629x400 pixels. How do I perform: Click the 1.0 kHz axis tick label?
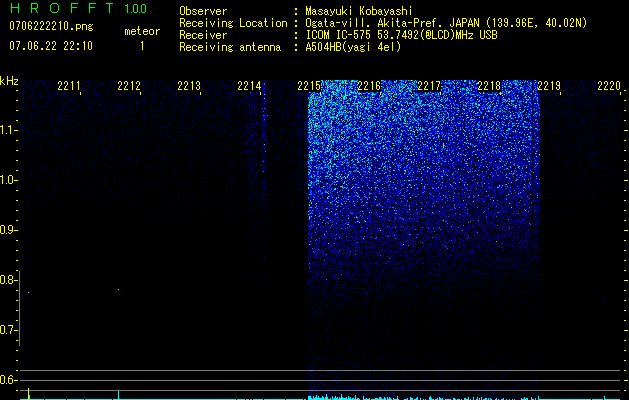[x=8, y=180]
